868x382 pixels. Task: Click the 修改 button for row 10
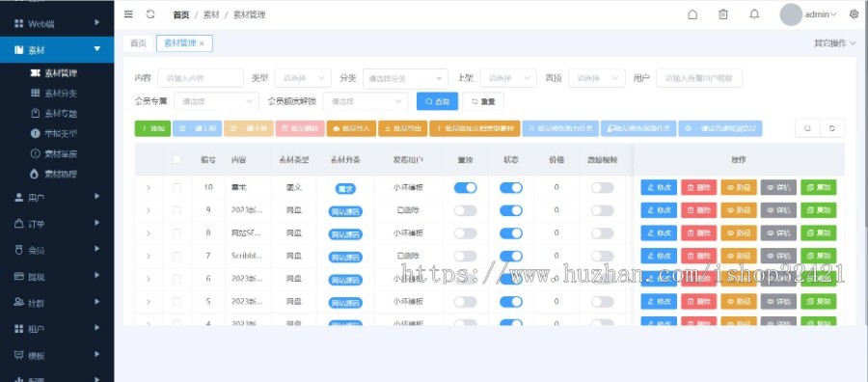pyautogui.click(x=659, y=187)
